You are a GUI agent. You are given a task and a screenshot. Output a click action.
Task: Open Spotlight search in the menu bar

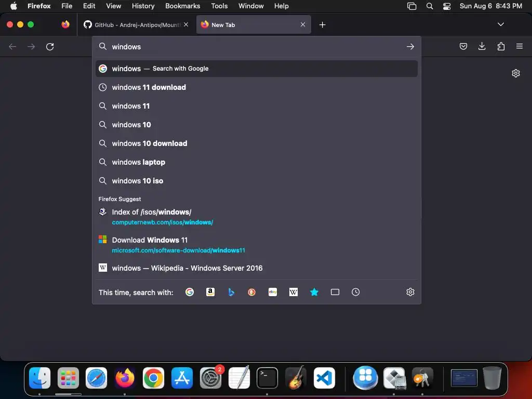(x=430, y=6)
